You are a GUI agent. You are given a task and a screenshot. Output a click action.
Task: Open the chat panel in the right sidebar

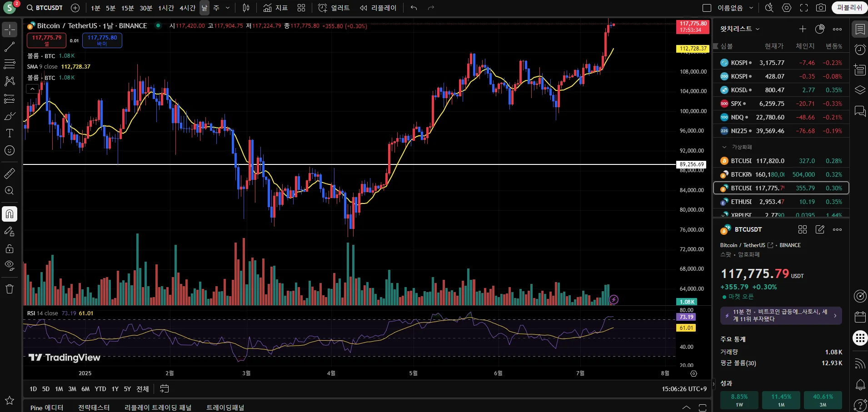860,111
